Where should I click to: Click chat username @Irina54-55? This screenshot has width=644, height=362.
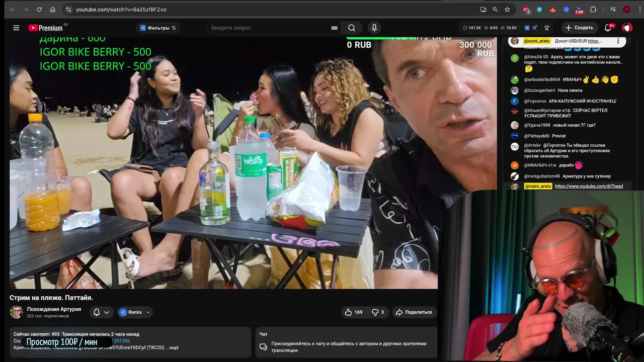point(536,57)
